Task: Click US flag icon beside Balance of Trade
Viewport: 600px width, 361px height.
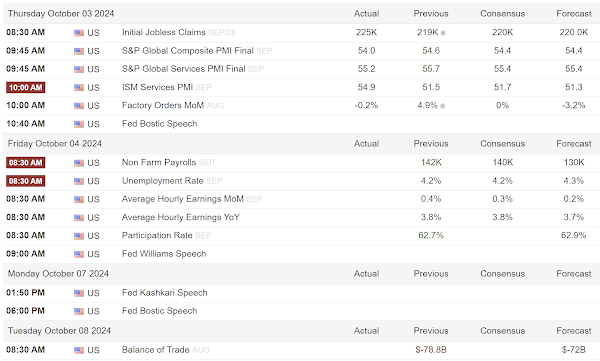Action: coord(79,350)
